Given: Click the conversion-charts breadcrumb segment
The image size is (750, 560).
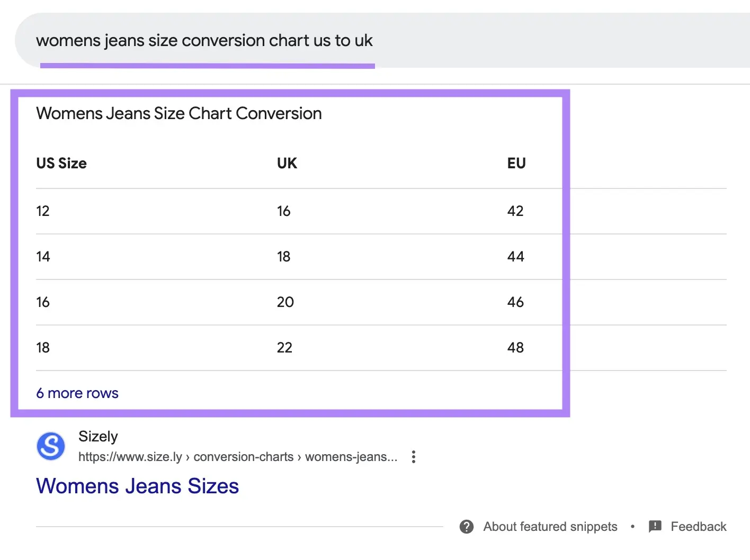Looking at the screenshot, I should pos(244,456).
